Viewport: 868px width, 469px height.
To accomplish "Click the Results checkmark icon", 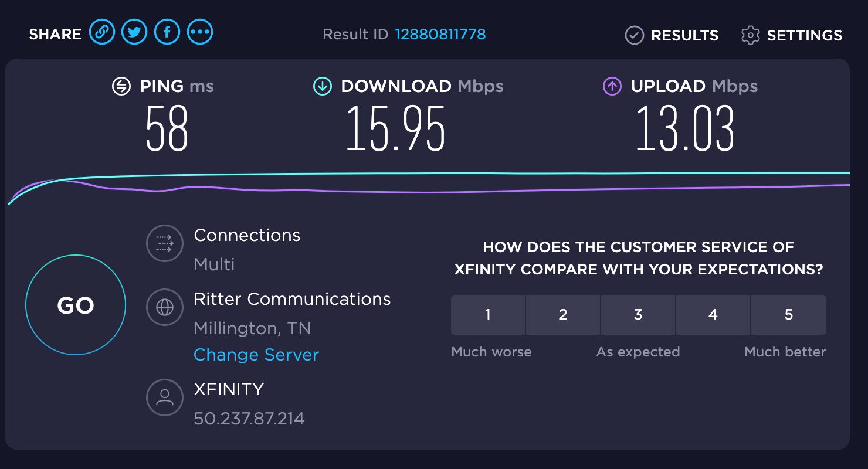I will 634,35.
